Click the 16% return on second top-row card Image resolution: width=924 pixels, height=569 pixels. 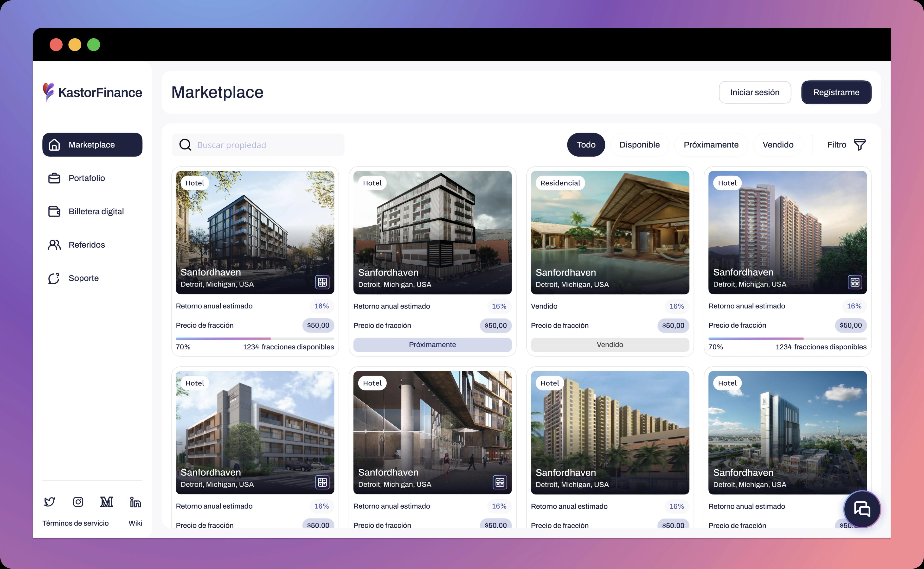pyautogui.click(x=499, y=306)
